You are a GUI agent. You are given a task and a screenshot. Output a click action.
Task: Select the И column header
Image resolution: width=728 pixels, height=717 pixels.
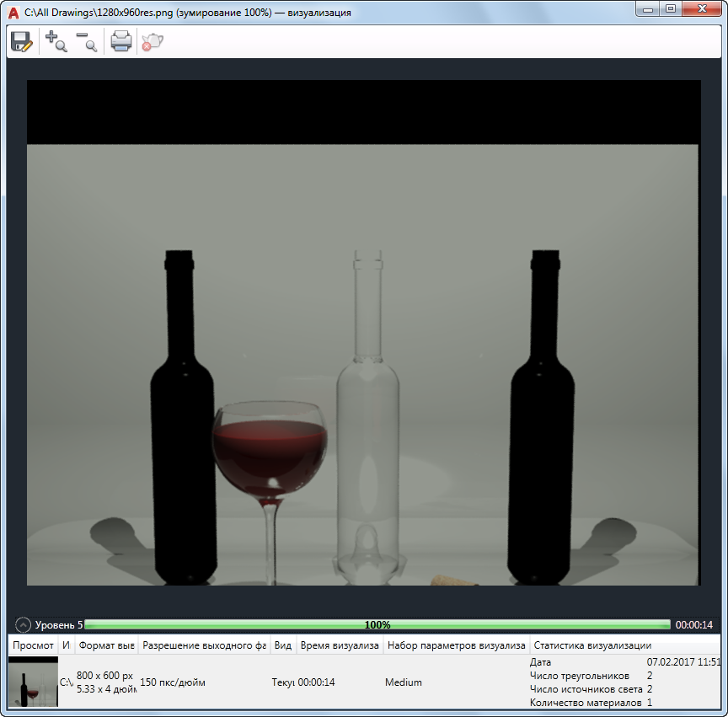tap(66, 645)
